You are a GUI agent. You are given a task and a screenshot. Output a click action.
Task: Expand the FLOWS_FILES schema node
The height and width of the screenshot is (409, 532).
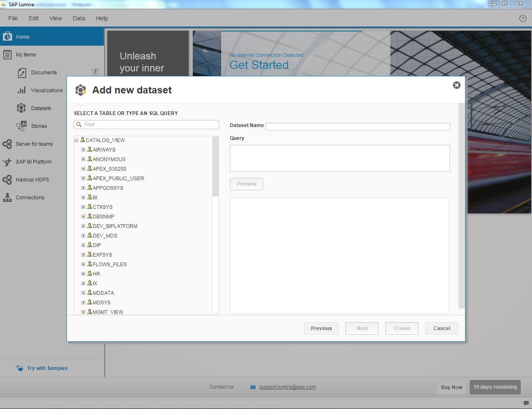click(84, 265)
